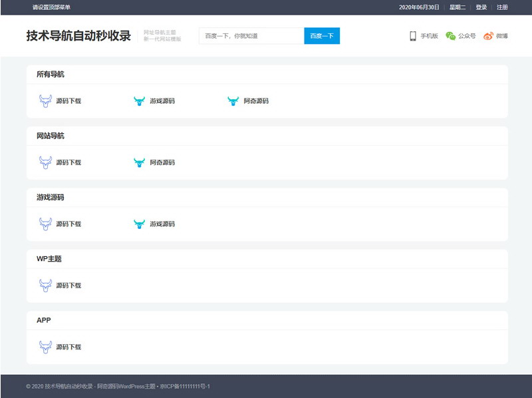Screen dimensions: 532x398
Task: Click the bull icon under WP主题 section
Action: tap(45, 285)
